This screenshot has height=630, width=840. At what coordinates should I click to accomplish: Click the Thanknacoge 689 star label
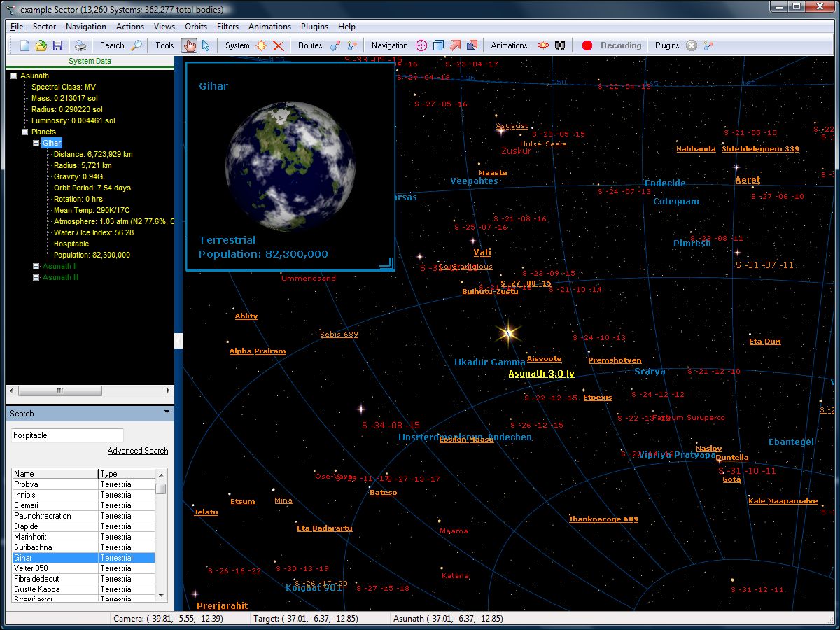pos(603,519)
